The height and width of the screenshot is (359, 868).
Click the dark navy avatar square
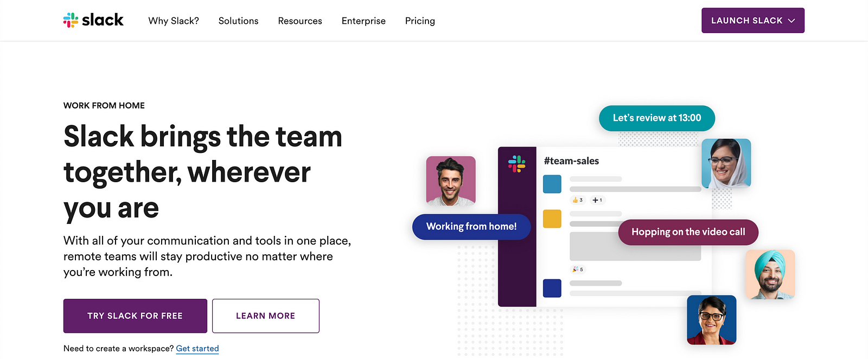[552, 288]
